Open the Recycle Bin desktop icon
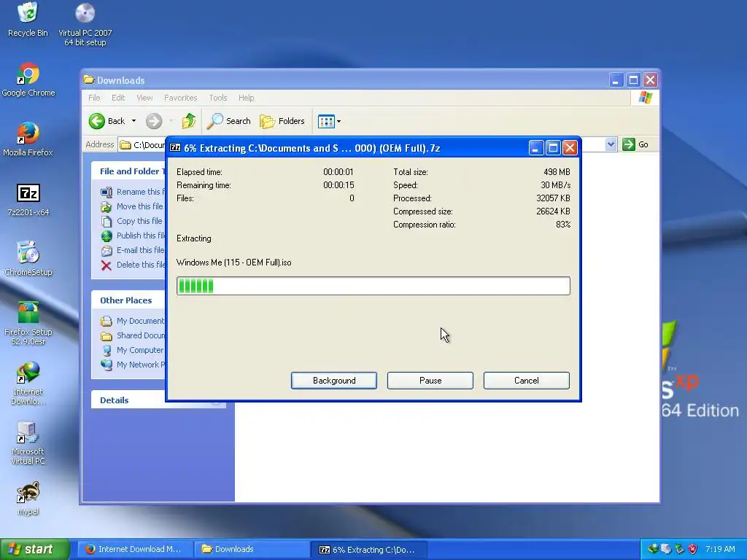 [x=28, y=20]
